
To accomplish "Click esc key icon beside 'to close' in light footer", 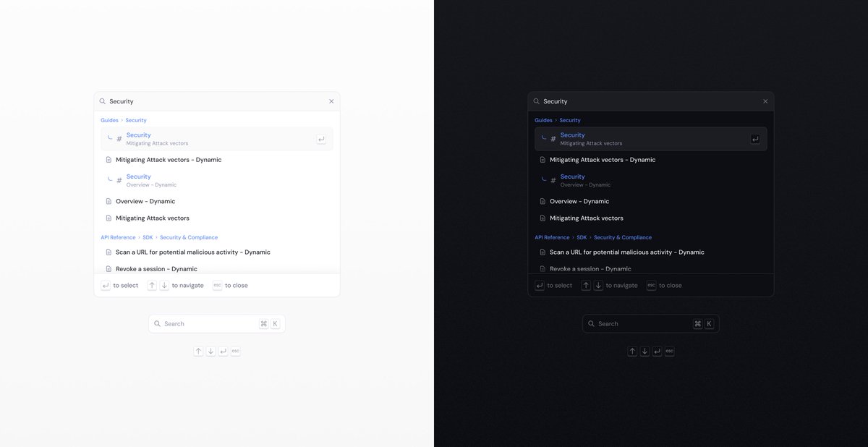I will point(217,286).
